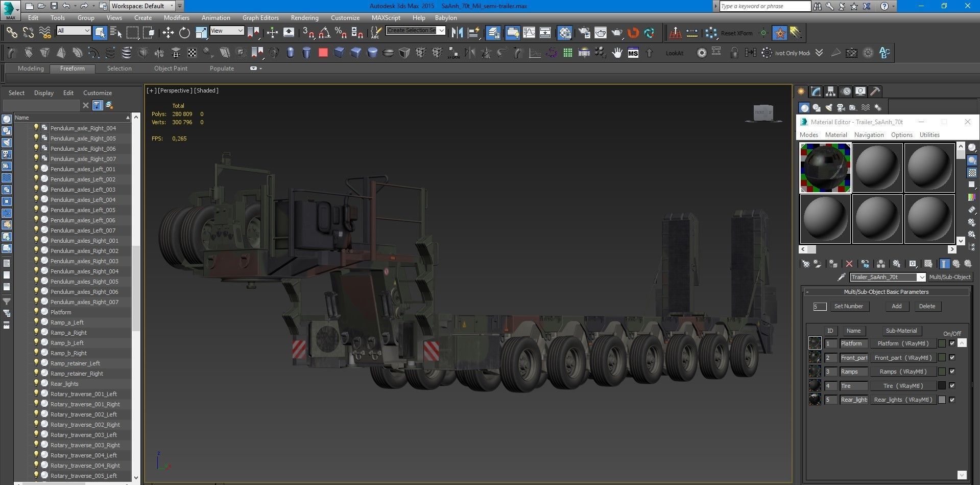Click the Save file icon in title bar
The height and width of the screenshot is (485, 980).
pos(54,6)
